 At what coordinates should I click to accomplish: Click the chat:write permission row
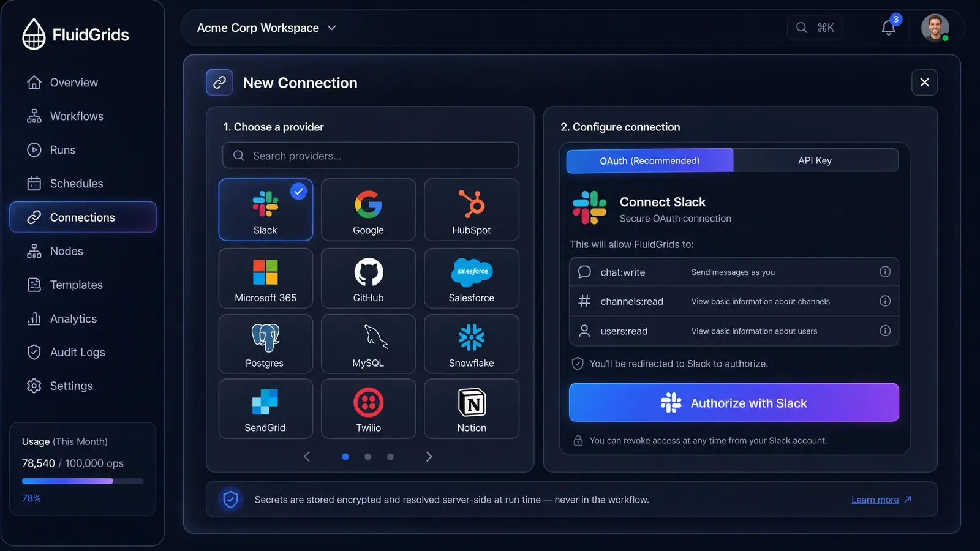tap(734, 272)
